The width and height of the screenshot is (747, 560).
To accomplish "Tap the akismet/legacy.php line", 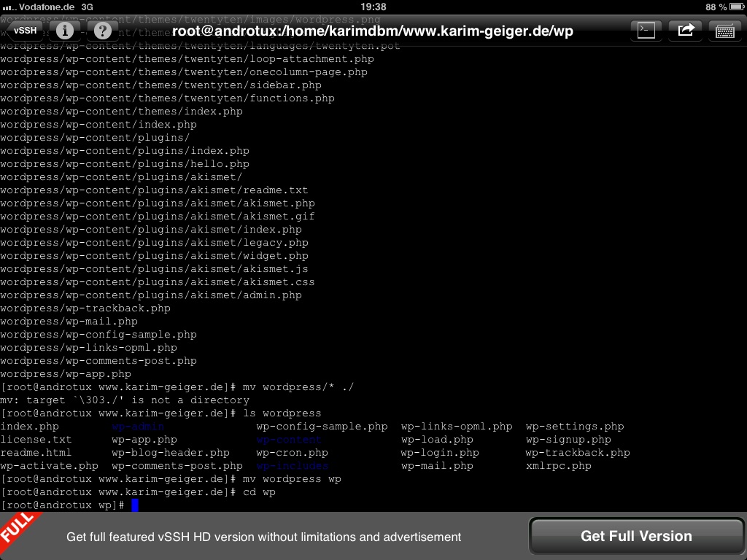I will (154, 242).
